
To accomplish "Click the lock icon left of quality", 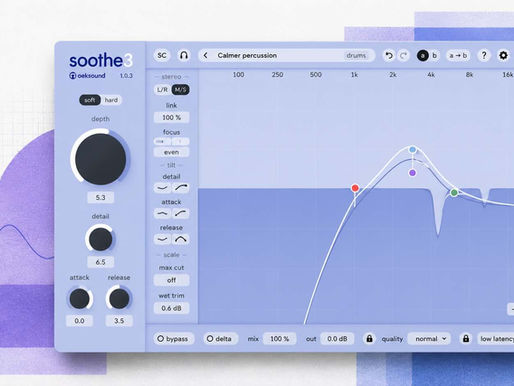I will click(369, 339).
